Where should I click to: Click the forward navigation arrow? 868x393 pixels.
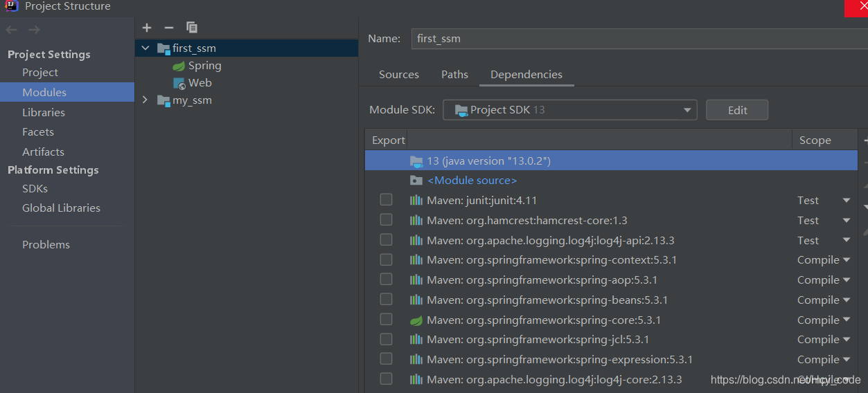pos(34,30)
